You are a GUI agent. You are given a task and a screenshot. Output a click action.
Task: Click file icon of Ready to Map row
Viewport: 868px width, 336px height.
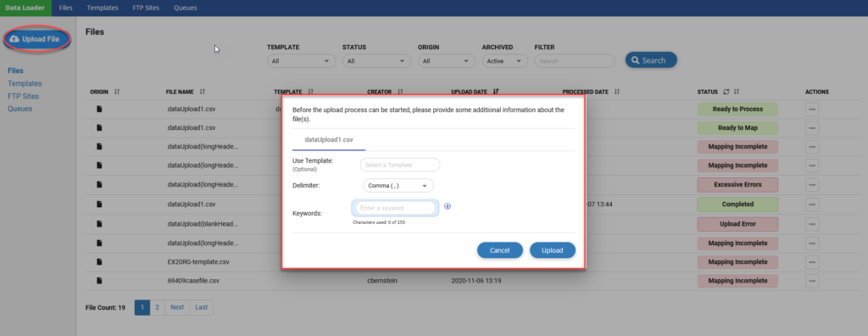[100, 127]
